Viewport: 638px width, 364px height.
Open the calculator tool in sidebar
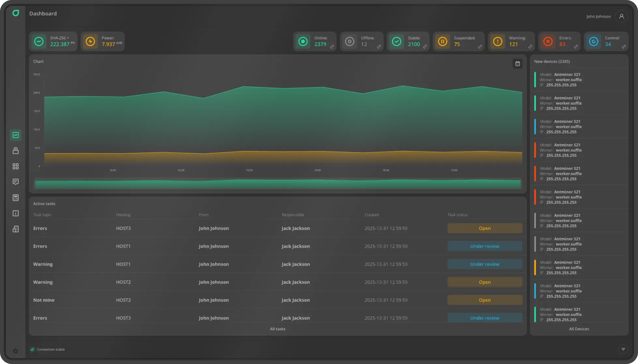[16, 197]
